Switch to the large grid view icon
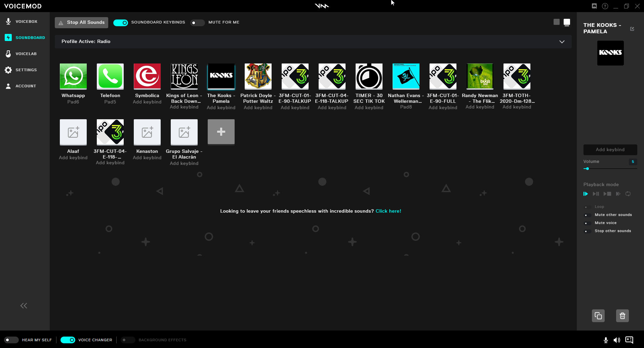 click(x=567, y=22)
